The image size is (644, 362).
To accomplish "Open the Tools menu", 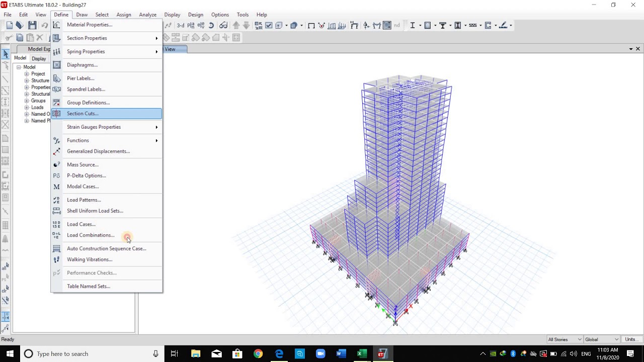I will (243, 15).
